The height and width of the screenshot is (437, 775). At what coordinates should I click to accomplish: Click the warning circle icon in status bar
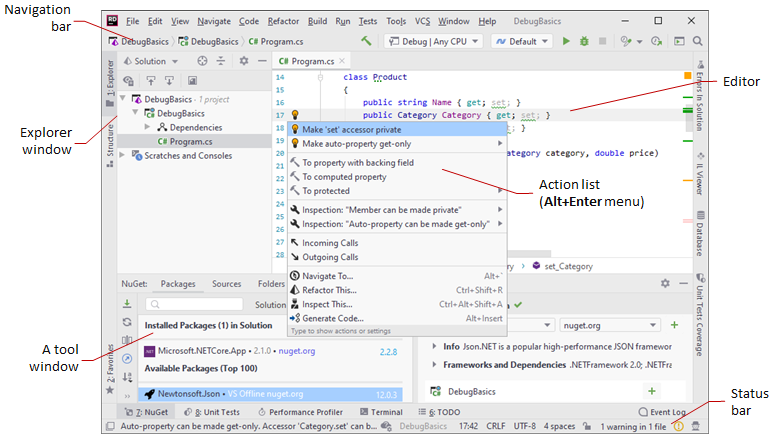[679, 426]
